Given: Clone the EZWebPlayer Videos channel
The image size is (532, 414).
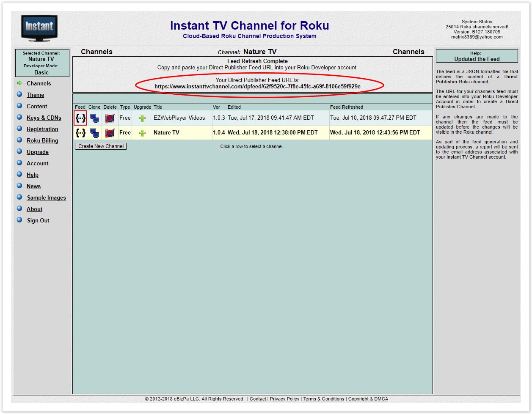Looking at the screenshot, I should click(94, 118).
